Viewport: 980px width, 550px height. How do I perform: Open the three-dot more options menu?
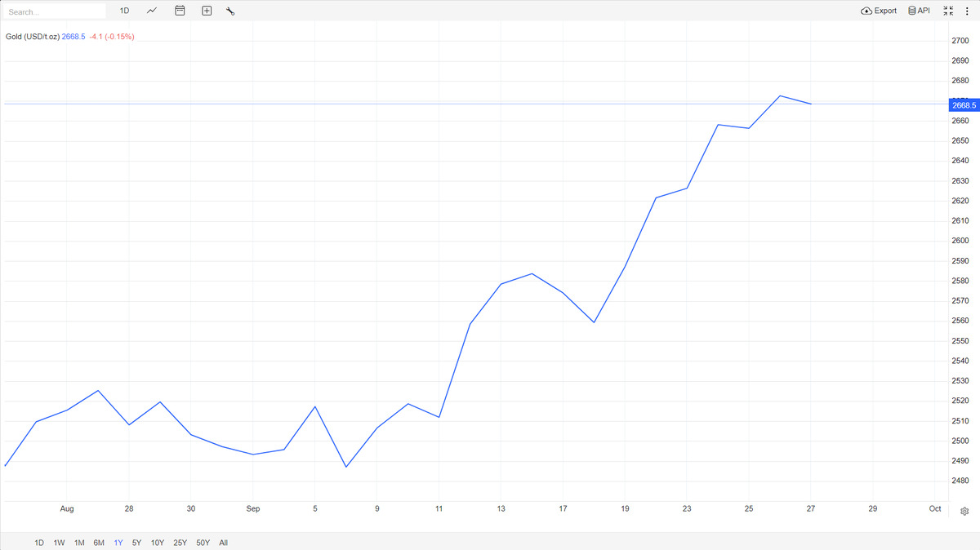[967, 11]
